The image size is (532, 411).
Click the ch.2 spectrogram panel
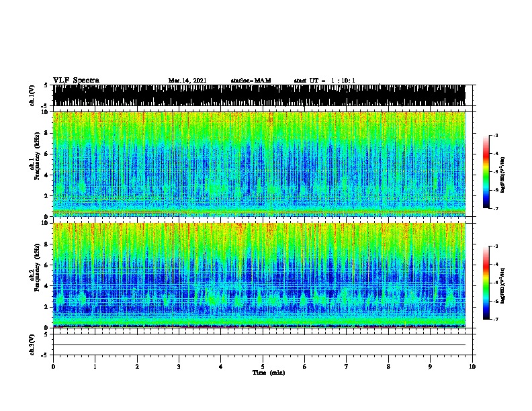pyautogui.click(x=259, y=275)
